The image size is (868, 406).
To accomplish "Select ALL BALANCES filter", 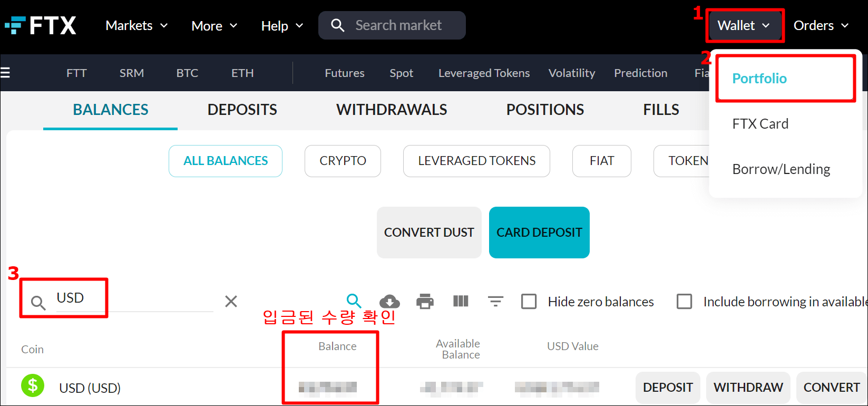I will pos(226,161).
